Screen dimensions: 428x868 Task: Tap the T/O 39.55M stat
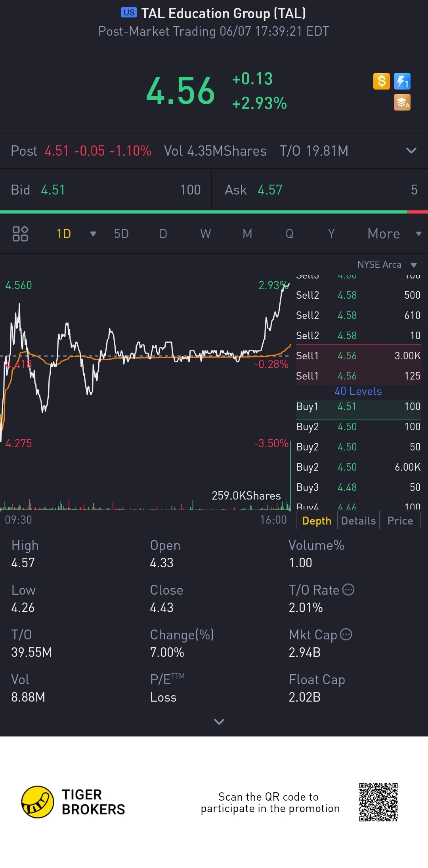pyautogui.click(x=32, y=643)
